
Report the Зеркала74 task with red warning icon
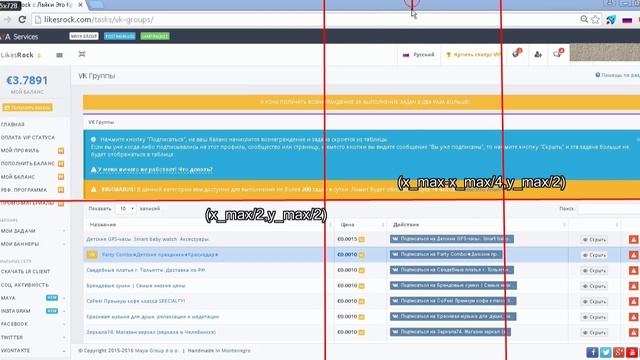(633, 333)
